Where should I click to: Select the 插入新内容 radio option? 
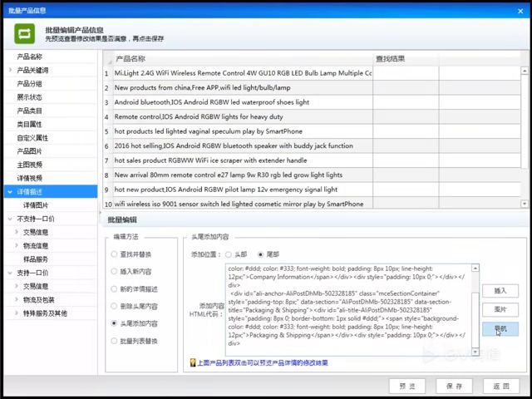pos(114,272)
